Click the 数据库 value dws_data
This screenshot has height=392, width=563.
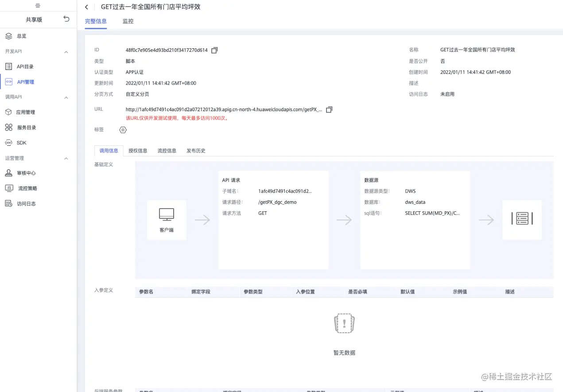[x=415, y=202]
